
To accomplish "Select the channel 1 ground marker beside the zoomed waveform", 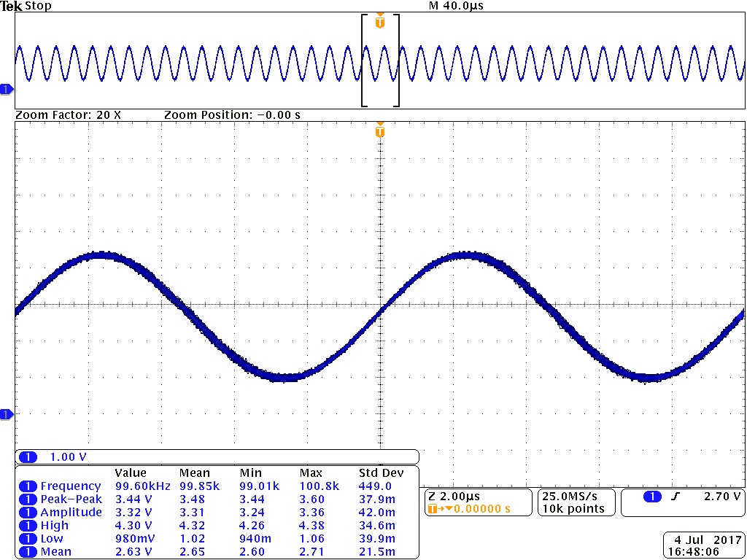I will point(6,415).
